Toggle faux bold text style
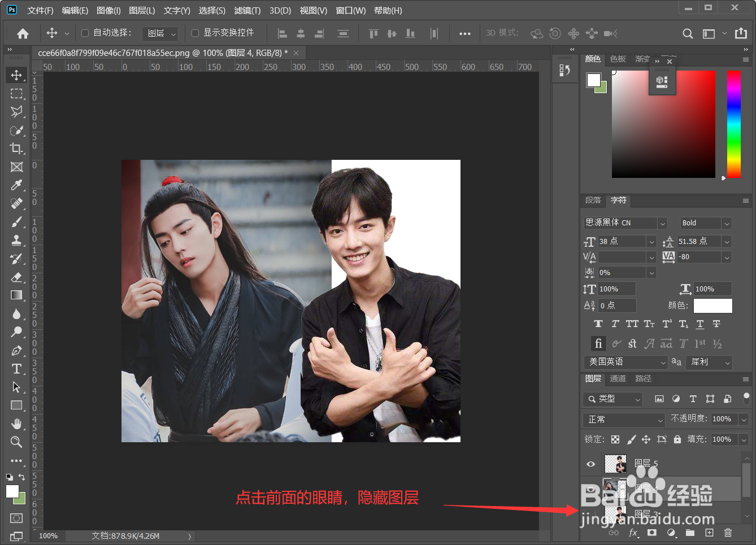This screenshot has height=545, width=756. (598, 324)
